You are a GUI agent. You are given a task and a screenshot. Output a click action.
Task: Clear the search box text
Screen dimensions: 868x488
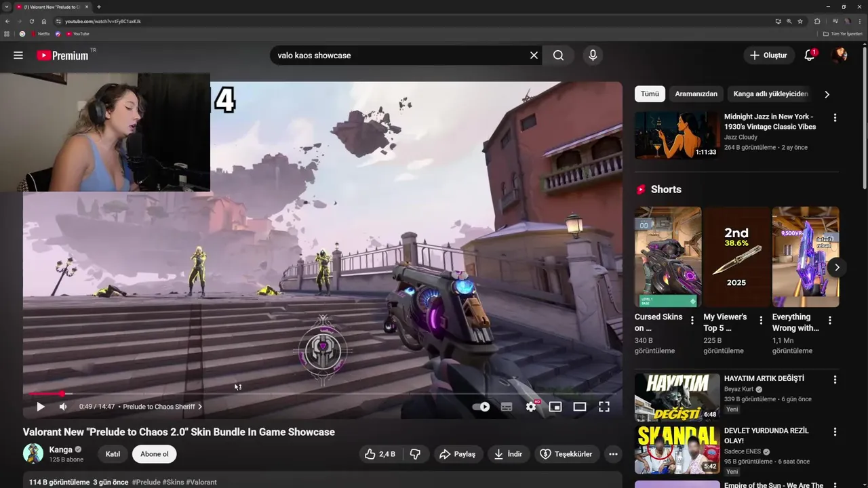click(x=534, y=56)
